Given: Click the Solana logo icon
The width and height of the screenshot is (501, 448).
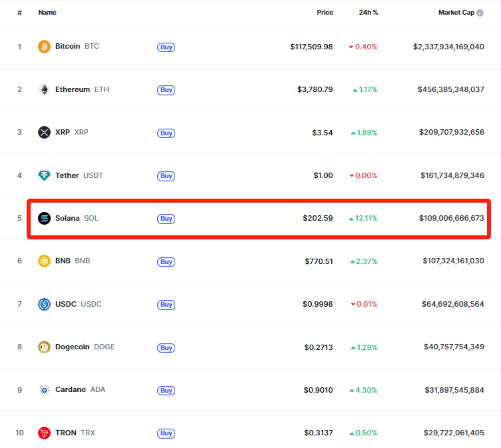Looking at the screenshot, I should tap(44, 219).
